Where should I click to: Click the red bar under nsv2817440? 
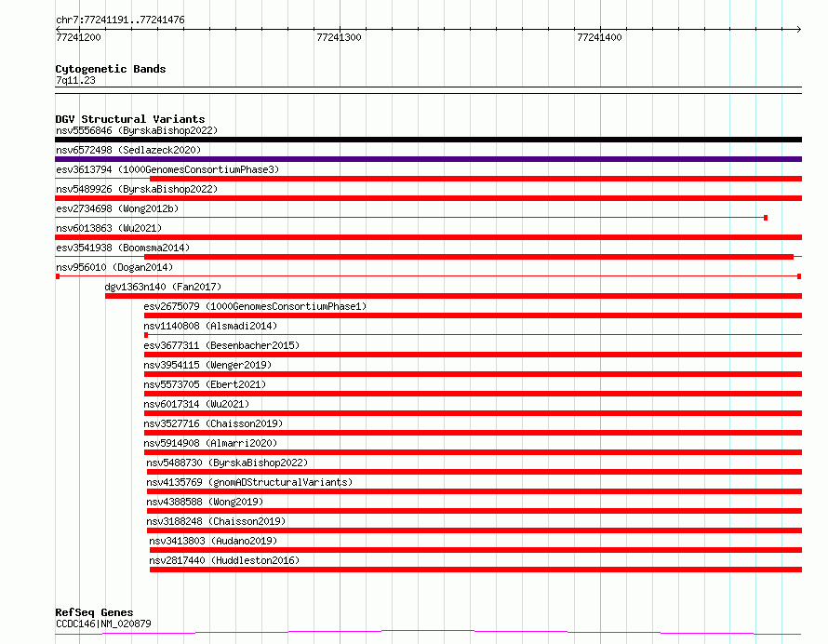pyautogui.click(x=475, y=570)
